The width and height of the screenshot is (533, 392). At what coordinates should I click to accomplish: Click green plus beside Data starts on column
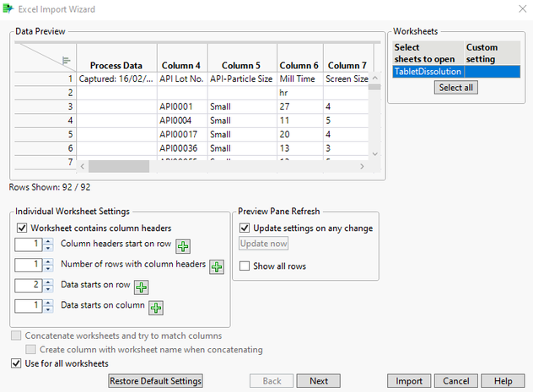[156, 308]
